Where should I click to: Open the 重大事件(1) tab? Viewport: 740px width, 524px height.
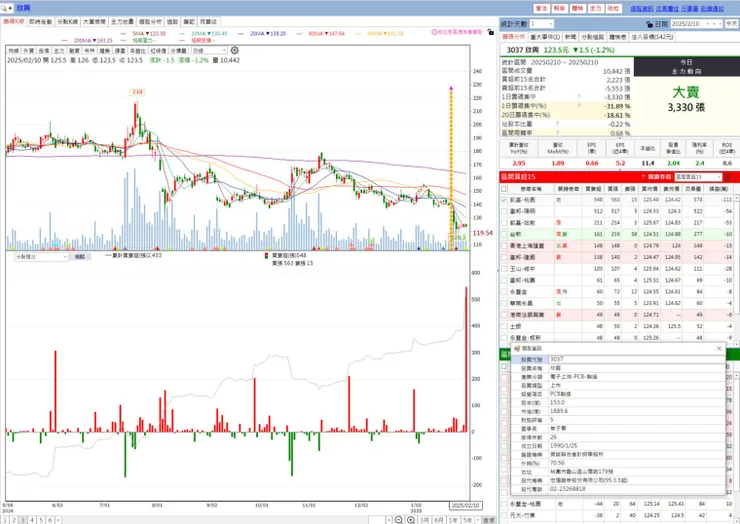(x=545, y=37)
